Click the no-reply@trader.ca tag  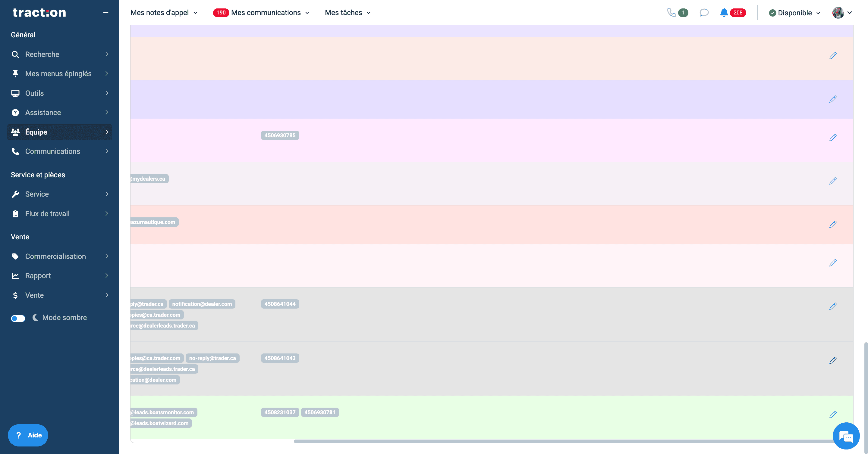click(212, 358)
